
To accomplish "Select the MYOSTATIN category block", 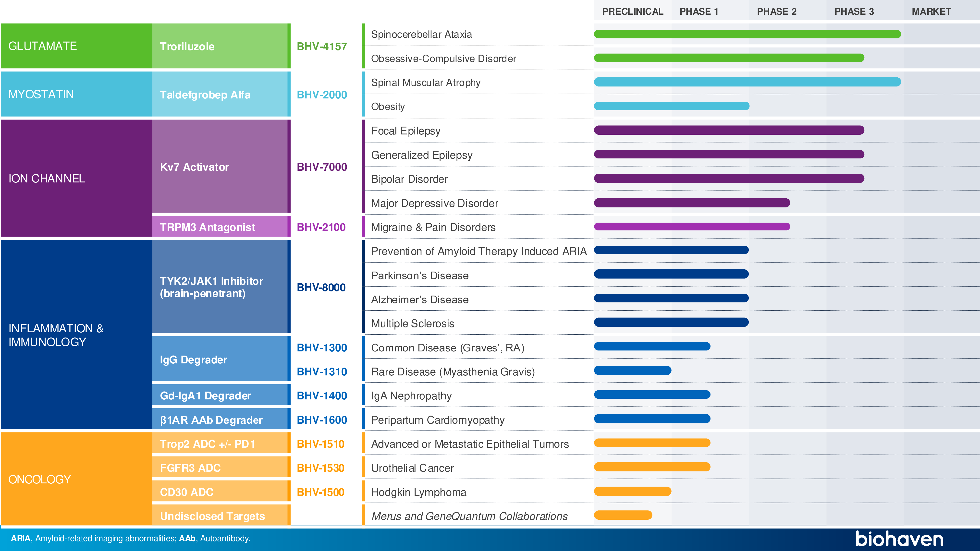I will pyautogui.click(x=76, y=94).
